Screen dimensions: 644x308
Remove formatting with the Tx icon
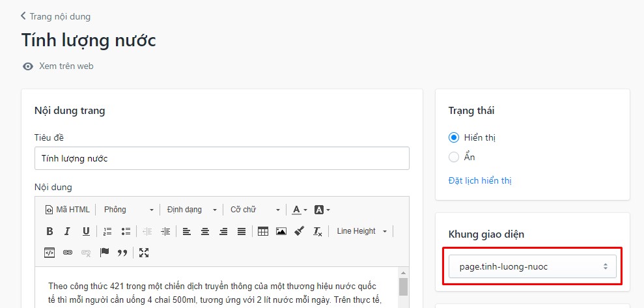tap(318, 231)
